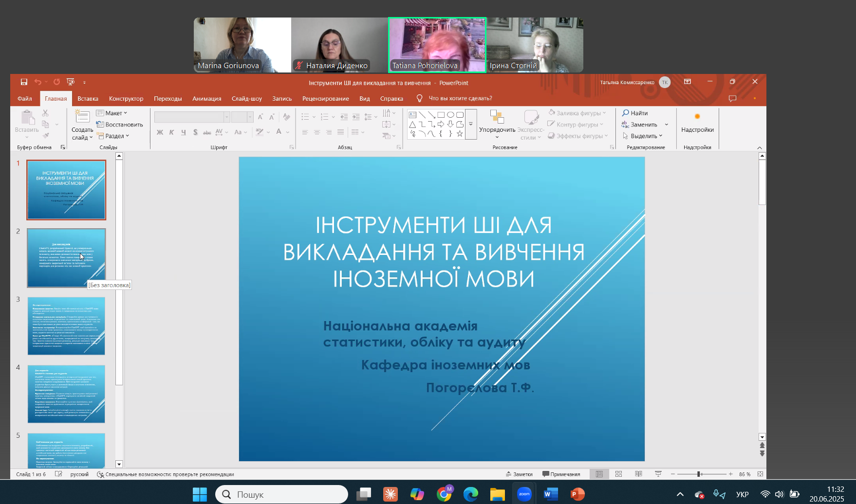The width and height of the screenshot is (856, 504).
Task: Open Reading View from status bar
Action: point(638,474)
